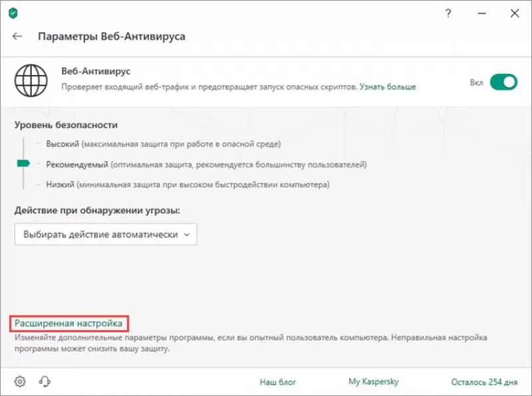Select Низкий security level
This screenshot has width=532, height=396.
click(61, 184)
